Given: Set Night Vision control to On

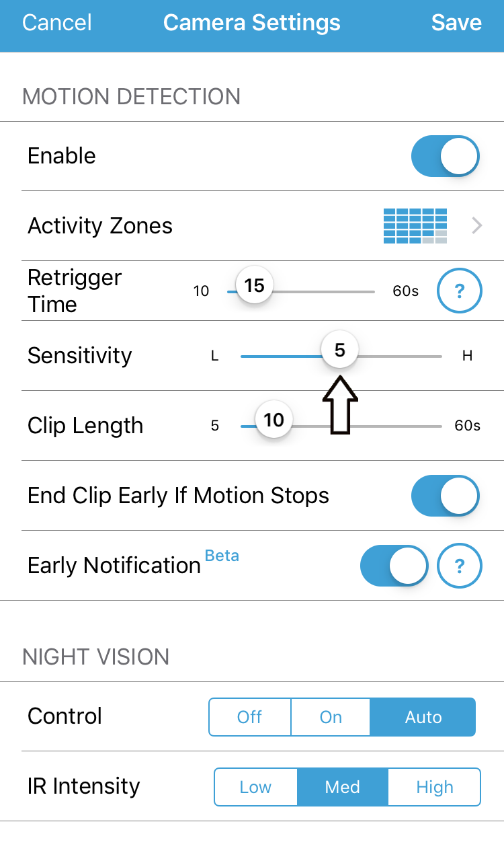Looking at the screenshot, I should (331, 717).
